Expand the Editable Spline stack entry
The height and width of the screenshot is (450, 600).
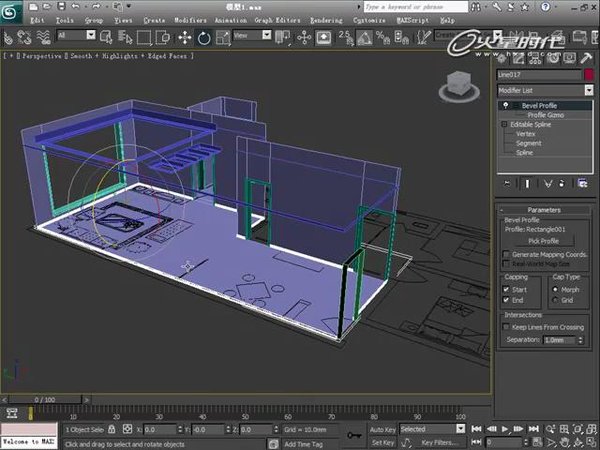point(505,124)
